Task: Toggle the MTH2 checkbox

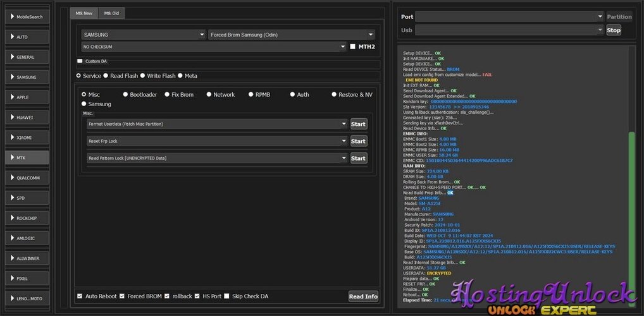Action: (353, 47)
